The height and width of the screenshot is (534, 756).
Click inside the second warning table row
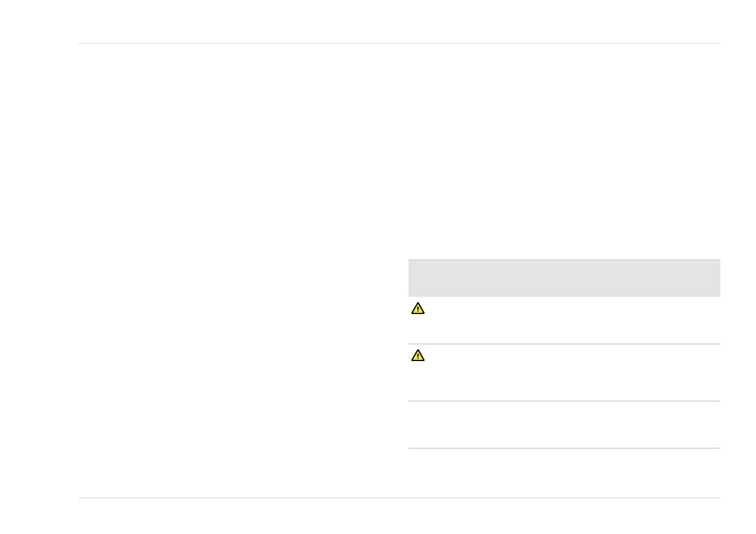click(564, 373)
